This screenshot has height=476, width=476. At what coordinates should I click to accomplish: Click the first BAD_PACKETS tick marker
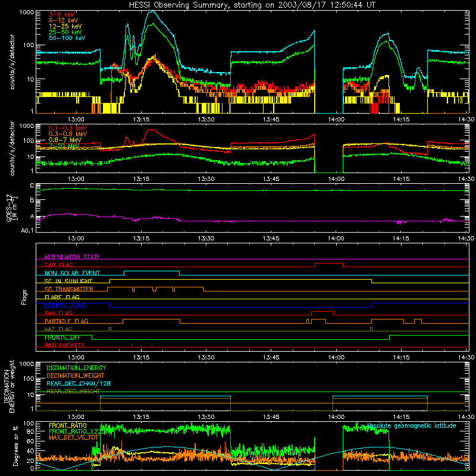tap(131, 345)
